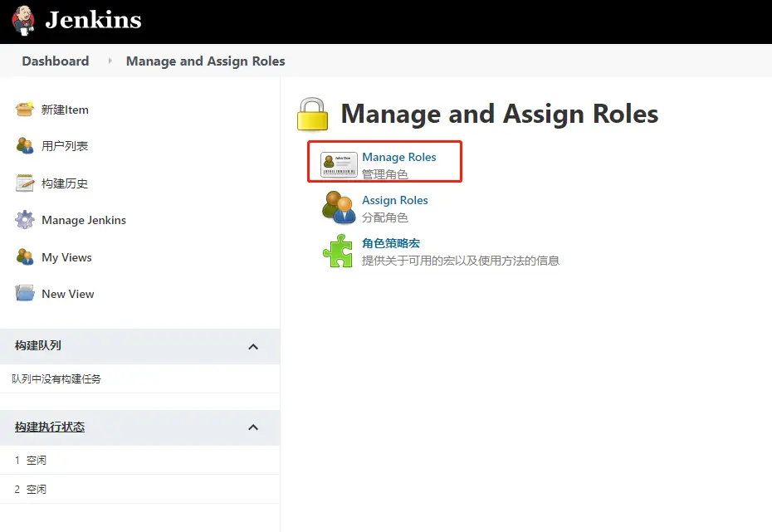
Task: Click the New View folder icon
Action: point(25,294)
